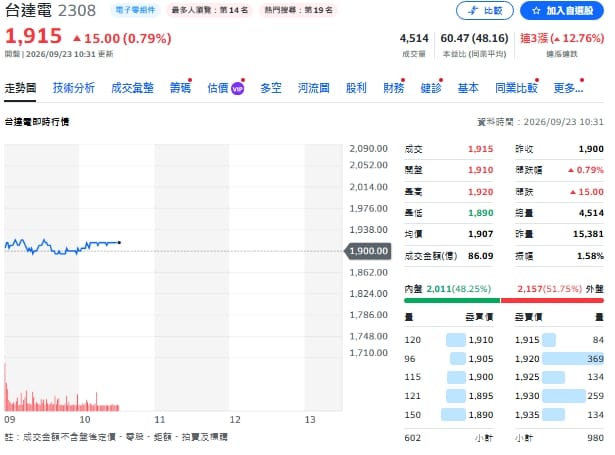Click the 開盤 value 1,910
Screen dimensions: 615x455
point(480,170)
